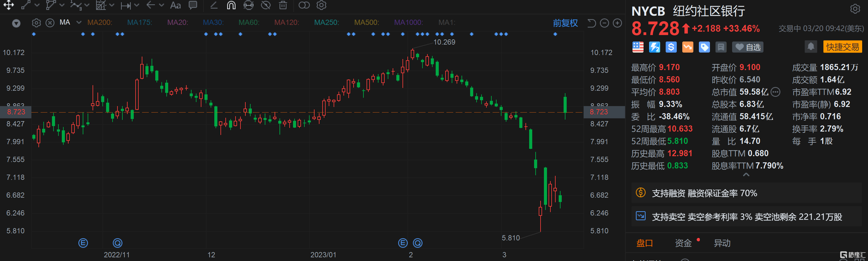Click the February 2023 E earnings marker

tap(403, 243)
